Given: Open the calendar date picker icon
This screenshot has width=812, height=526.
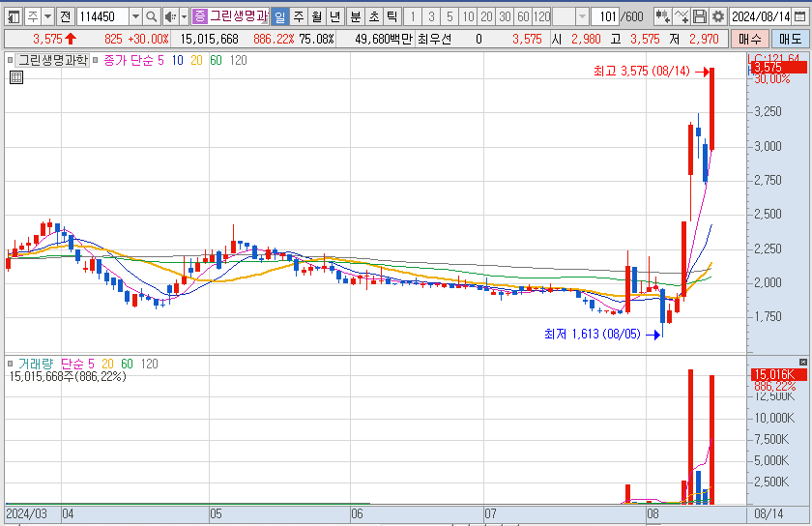Looking at the screenshot, I should click(799, 16).
